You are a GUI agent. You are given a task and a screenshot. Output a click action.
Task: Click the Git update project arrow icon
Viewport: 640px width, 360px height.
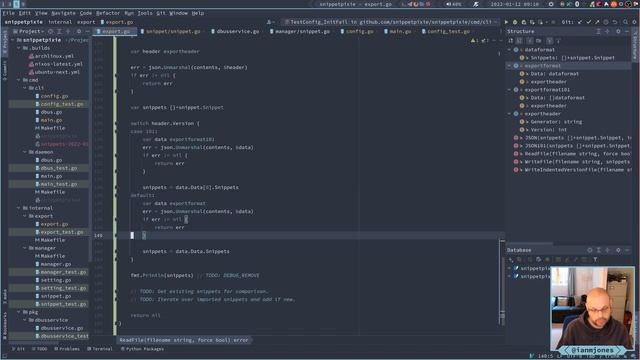(580, 22)
